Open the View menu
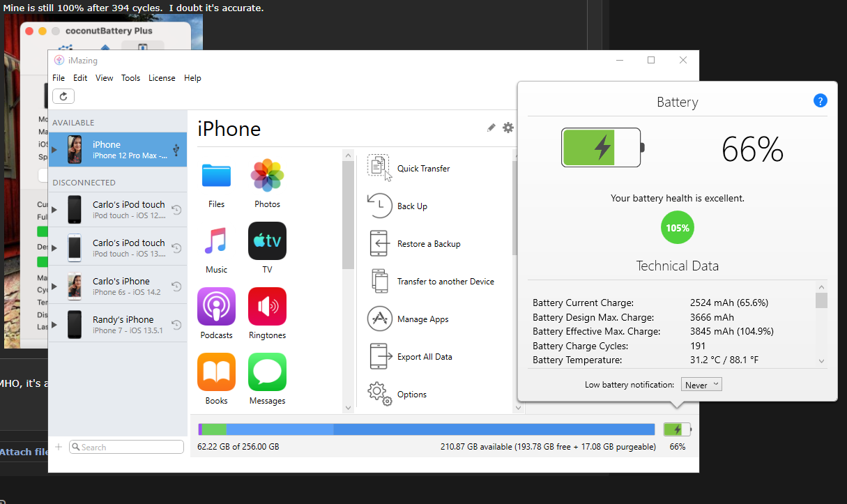 (105, 78)
